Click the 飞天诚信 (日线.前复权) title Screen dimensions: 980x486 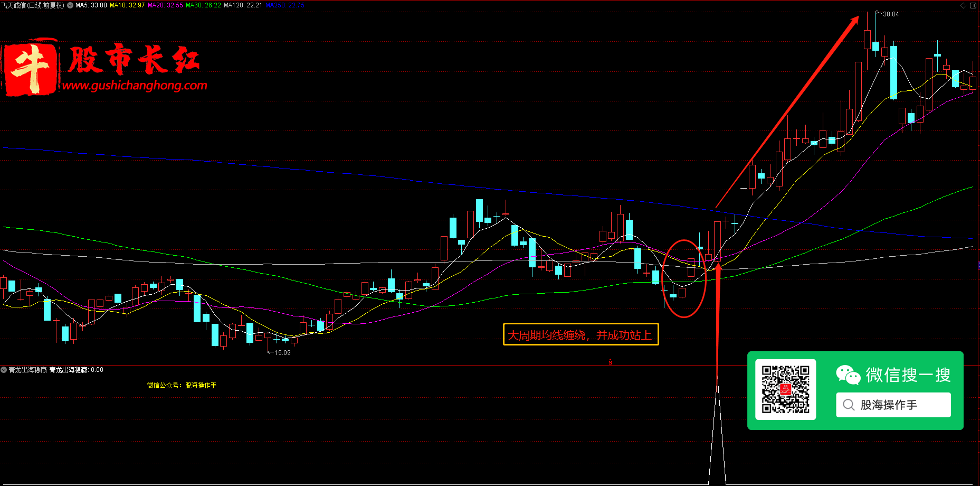pos(33,5)
